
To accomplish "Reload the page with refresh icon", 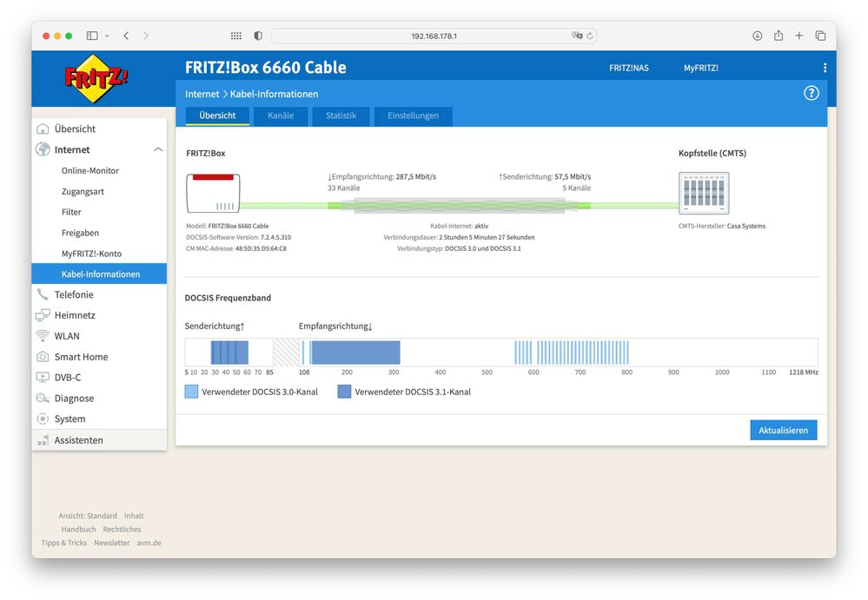I will (590, 36).
